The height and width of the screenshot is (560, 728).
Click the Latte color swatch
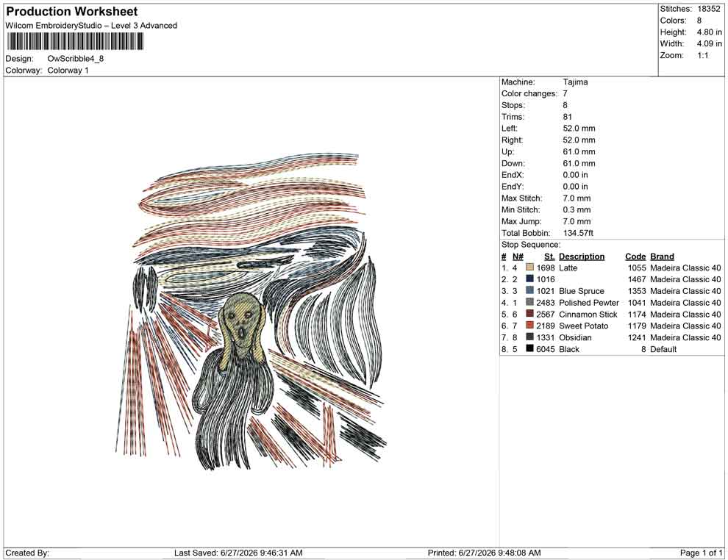pos(529,268)
